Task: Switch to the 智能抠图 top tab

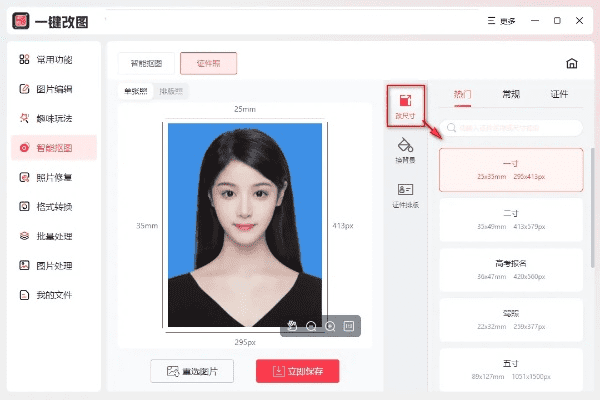Action: [x=146, y=63]
